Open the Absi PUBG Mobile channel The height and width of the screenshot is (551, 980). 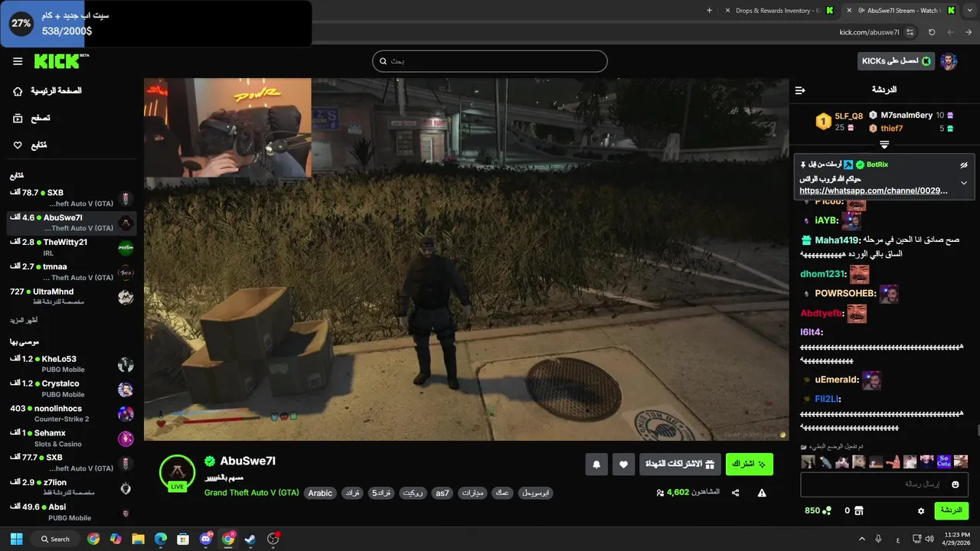[73, 512]
